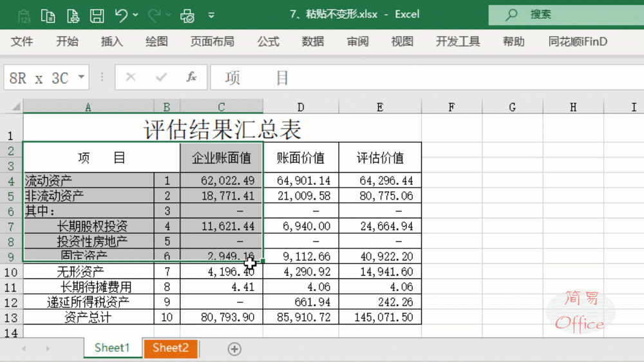Open the 绘图 ribbon tab
Screen dimensions: 644x362
tap(156, 41)
